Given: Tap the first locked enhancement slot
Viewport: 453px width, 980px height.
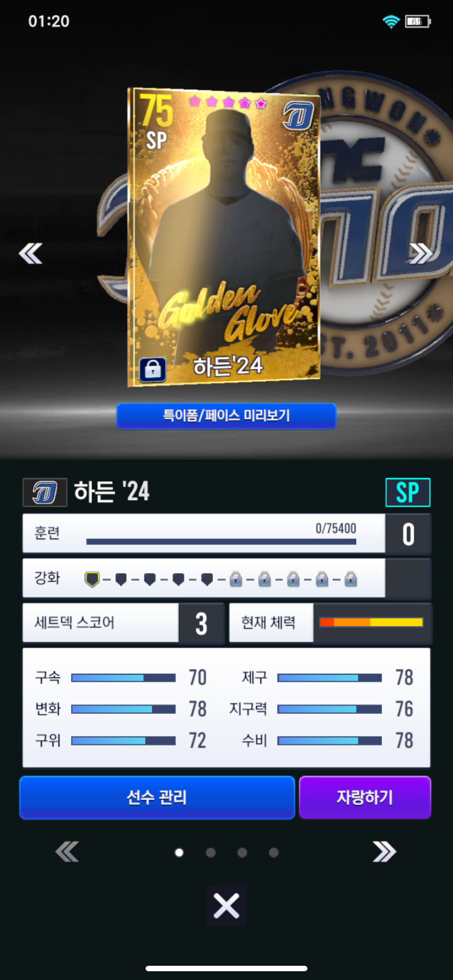Looking at the screenshot, I should click(236, 579).
